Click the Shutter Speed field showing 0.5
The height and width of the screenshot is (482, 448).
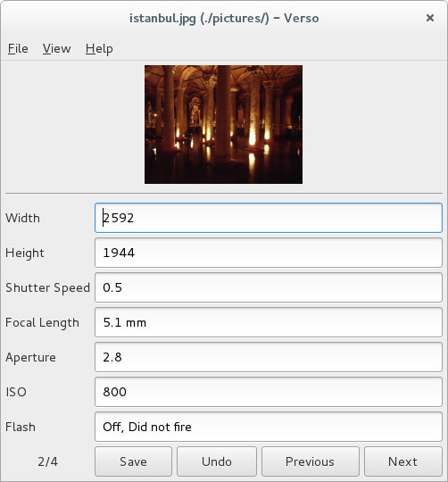click(269, 287)
